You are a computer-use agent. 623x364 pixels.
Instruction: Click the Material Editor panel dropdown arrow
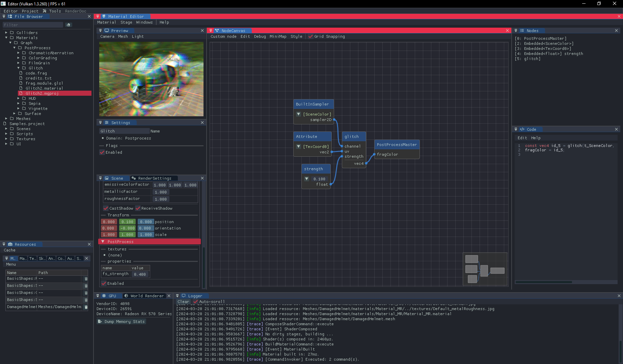pos(98,17)
